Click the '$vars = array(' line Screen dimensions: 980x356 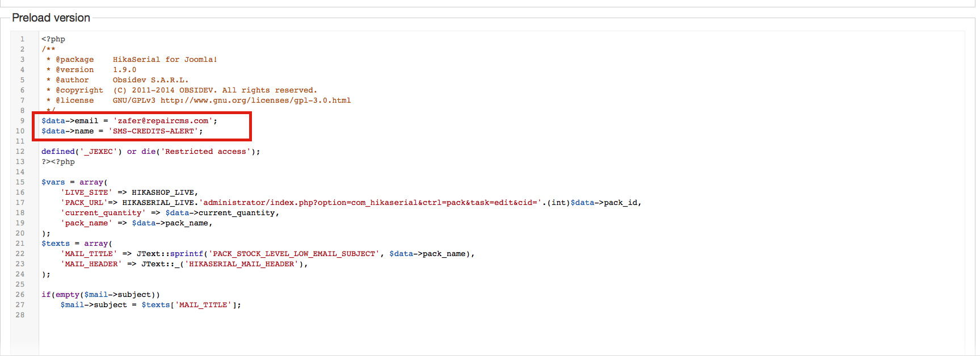tap(74, 182)
